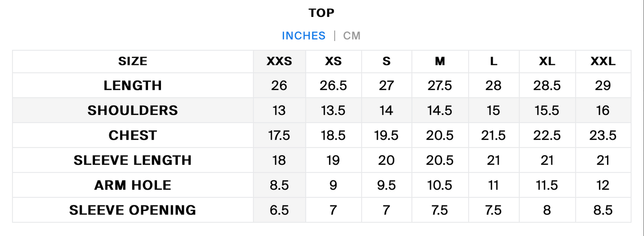Select the SLEEVE LENGTH row label
Screen dimensions: 644x236
pyautogui.click(x=133, y=160)
